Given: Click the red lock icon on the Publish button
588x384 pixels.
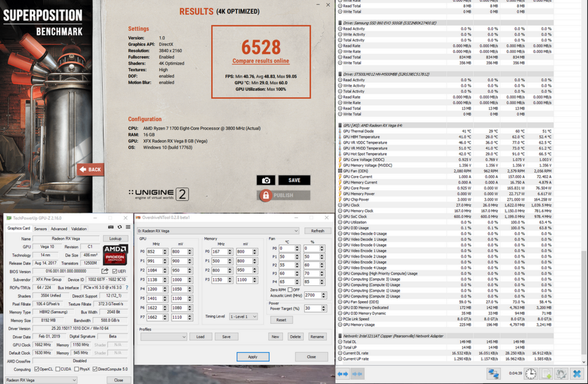Looking at the screenshot, I should click(x=265, y=195).
